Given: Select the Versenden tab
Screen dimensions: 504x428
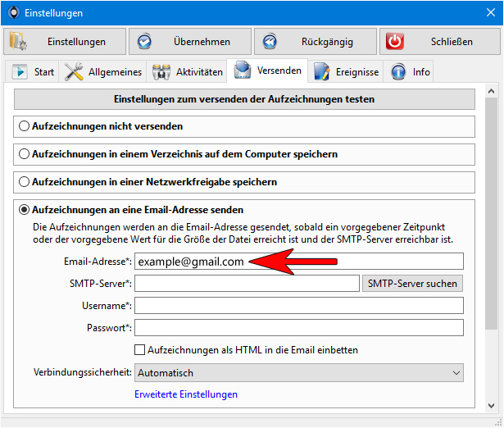Looking at the screenshot, I should point(267,71).
